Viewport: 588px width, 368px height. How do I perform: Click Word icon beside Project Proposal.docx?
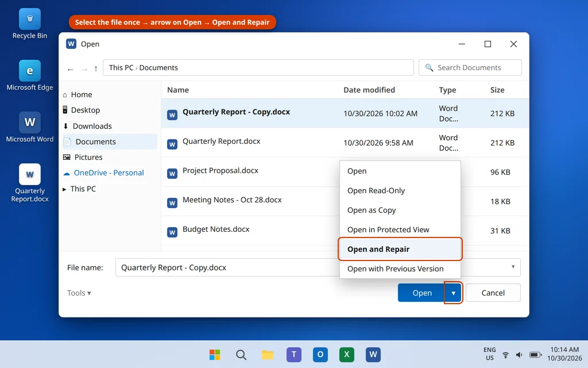click(x=172, y=174)
